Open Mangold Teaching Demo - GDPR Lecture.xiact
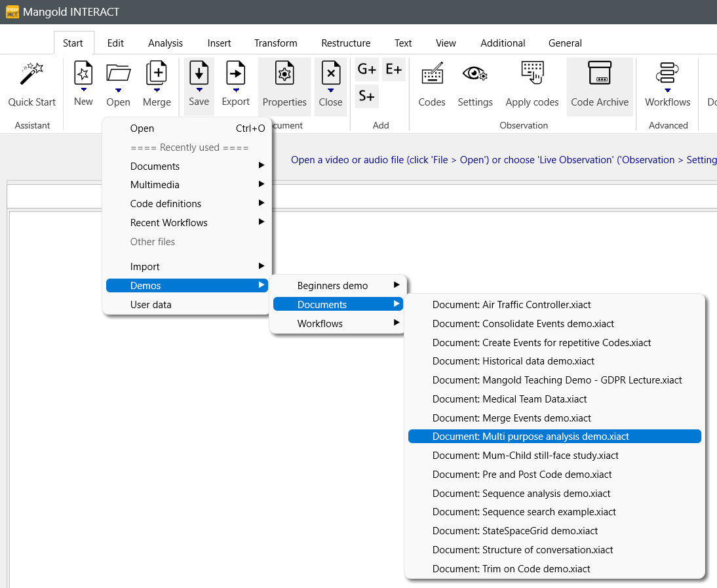The height and width of the screenshot is (588, 717). (554, 380)
